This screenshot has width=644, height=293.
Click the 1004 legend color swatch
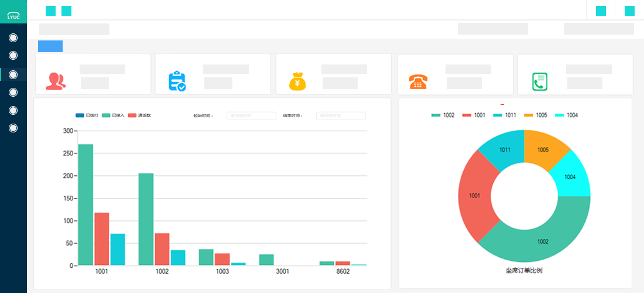[559, 115]
